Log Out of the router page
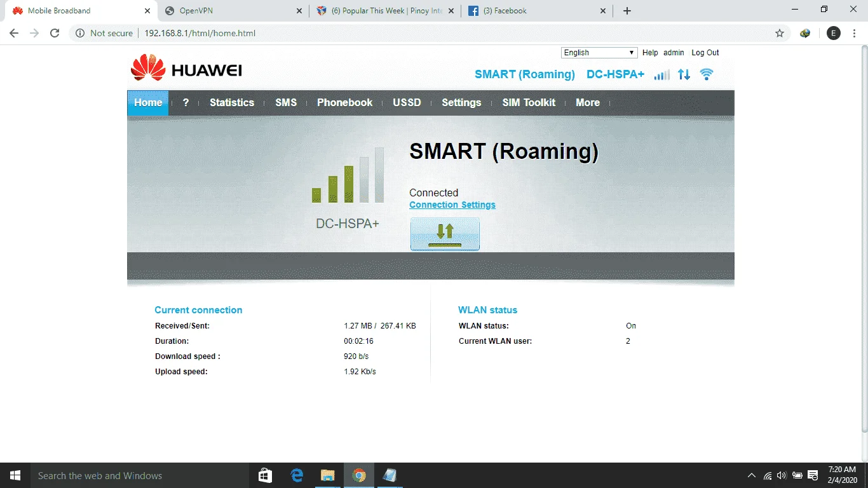The image size is (868, 488). (705, 53)
